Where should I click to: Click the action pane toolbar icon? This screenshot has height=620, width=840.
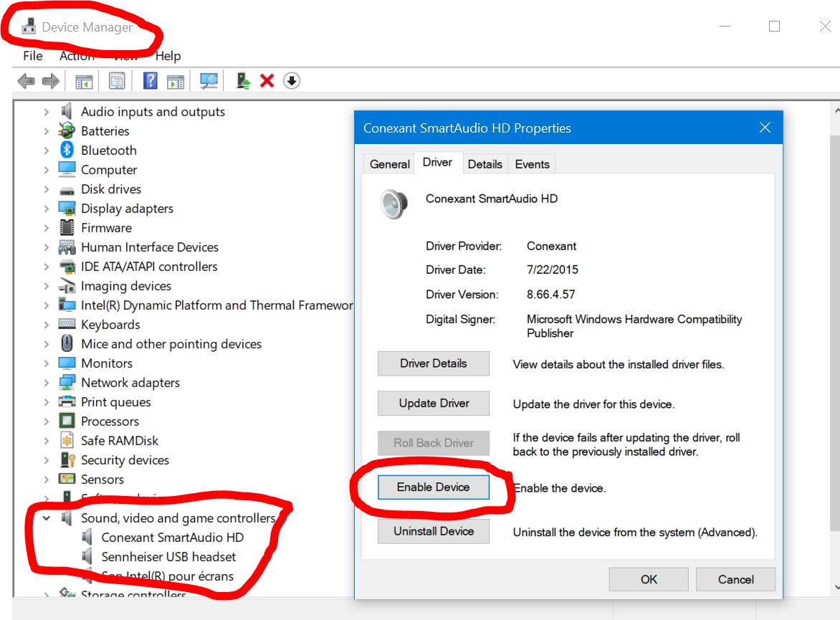click(x=175, y=82)
